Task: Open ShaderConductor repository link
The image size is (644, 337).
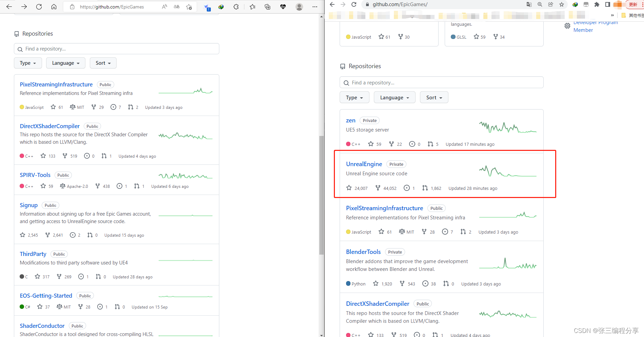Action: click(42, 326)
